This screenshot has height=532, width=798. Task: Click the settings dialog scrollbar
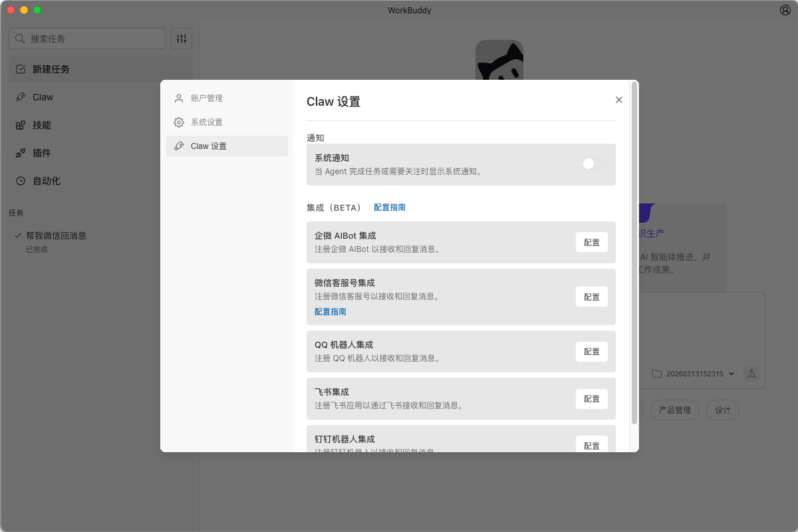click(634, 253)
